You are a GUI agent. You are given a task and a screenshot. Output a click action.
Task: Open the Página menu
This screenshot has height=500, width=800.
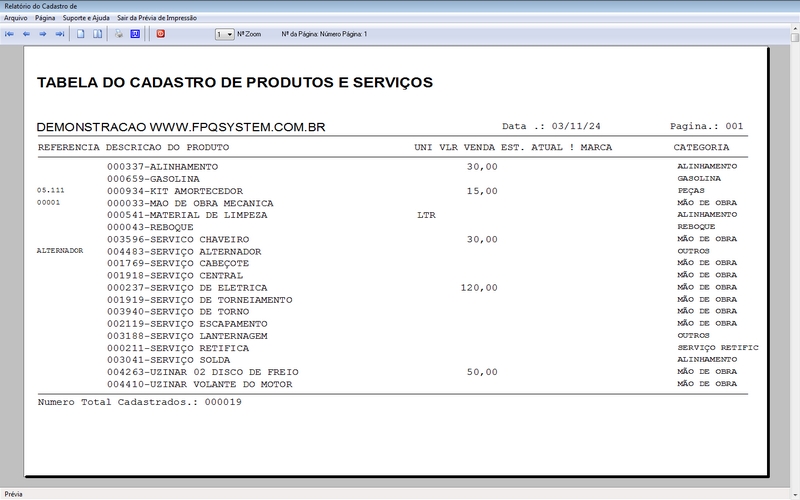click(x=45, y=18)
